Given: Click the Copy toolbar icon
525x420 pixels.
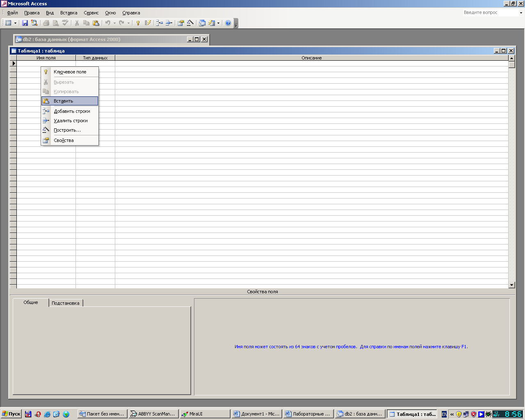Looking at the screenshot, I should tap(86, 23).
